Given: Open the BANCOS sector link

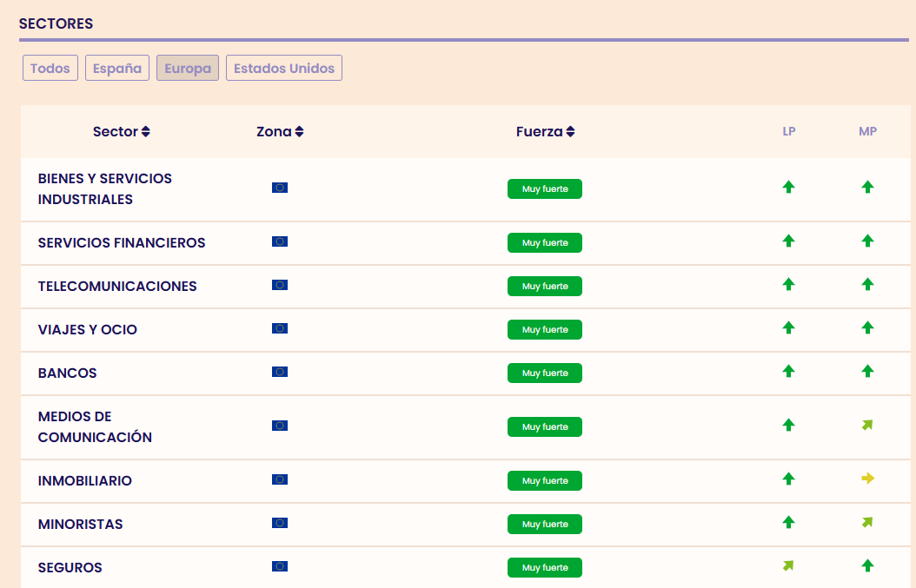Looking at the screenshot, I should (68, 373).
